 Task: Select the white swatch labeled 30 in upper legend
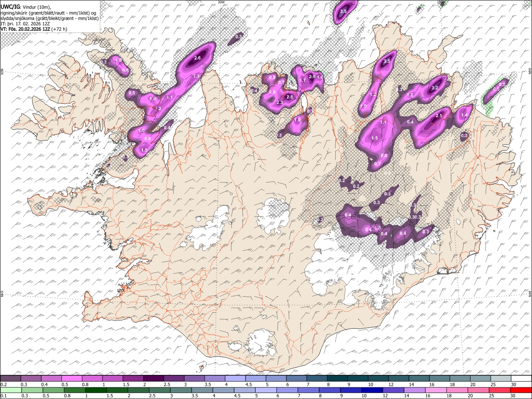click(520, 379)
